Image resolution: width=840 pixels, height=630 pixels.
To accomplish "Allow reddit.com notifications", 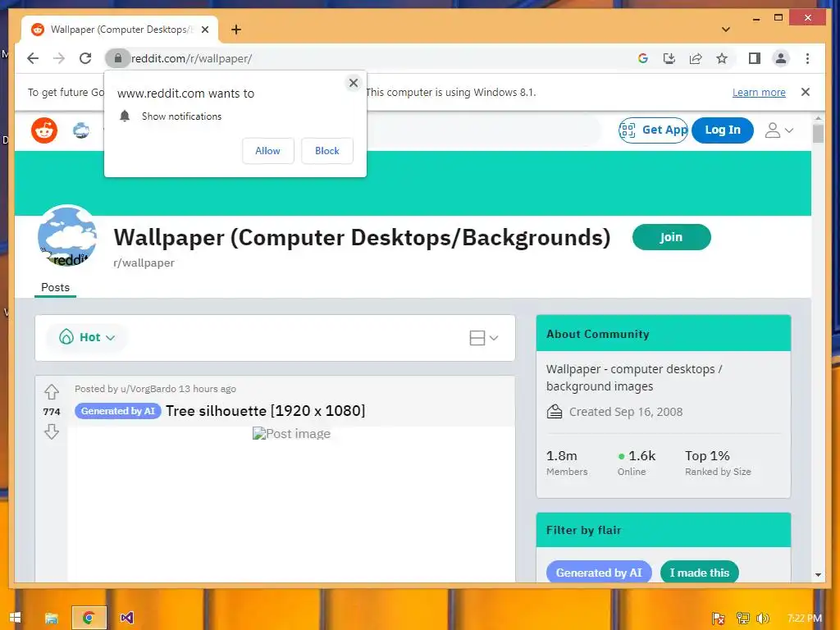I will (x=268, y=151).
